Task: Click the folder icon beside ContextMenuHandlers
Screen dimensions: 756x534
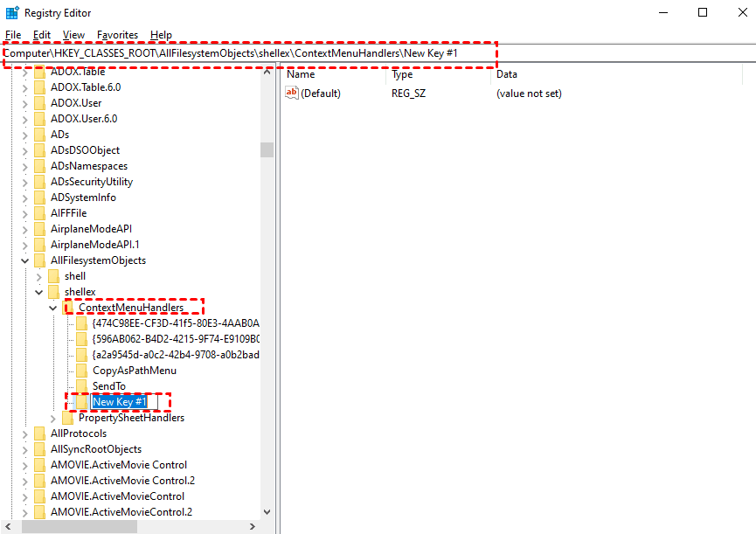Action: click(x=68, y=307)
